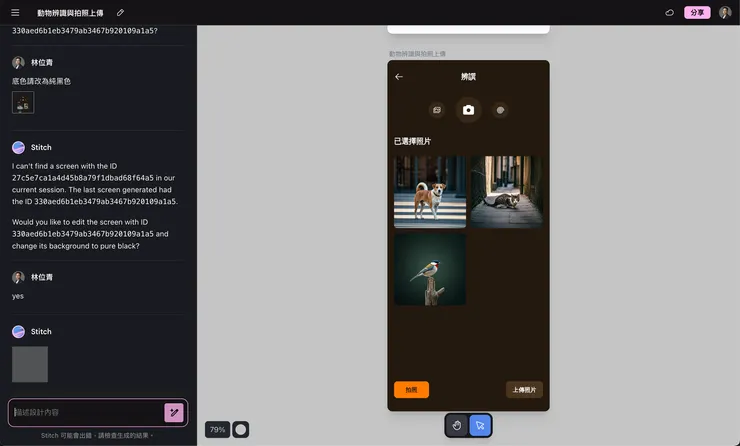Select the cursor pointer tool
This screenshot has width=740, height=446.
(480, 425)
